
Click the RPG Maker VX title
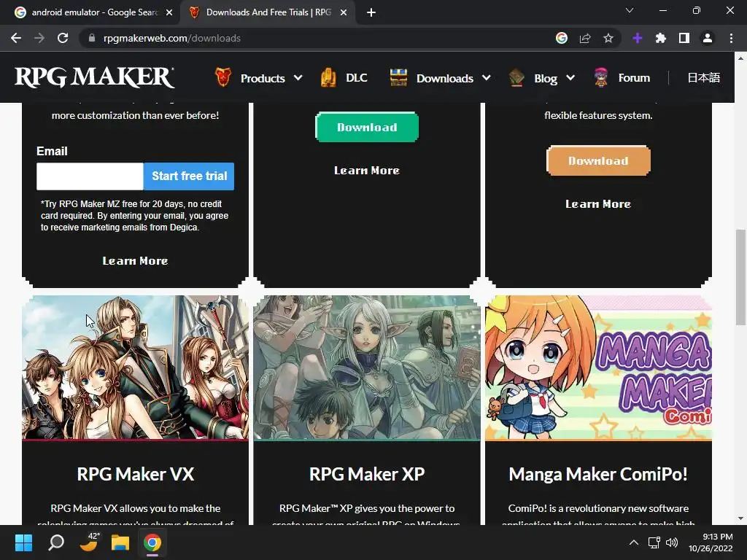(135, 474)
